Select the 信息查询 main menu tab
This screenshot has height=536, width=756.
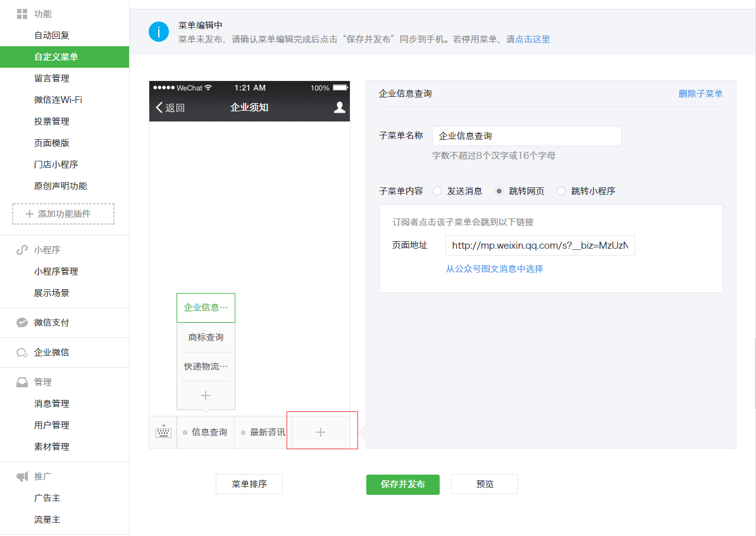[206, 432]
